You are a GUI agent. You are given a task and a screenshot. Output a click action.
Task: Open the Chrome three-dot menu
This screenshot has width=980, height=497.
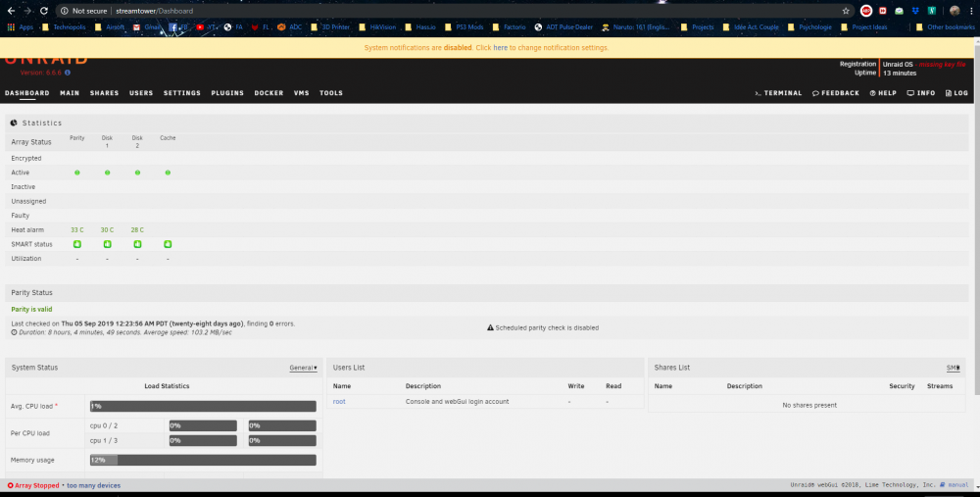pyautogui.click(x=971, y=11)
